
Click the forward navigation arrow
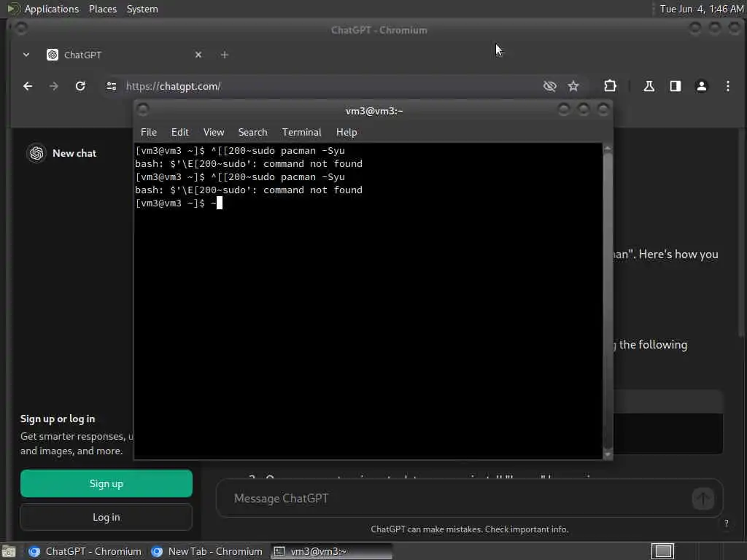(x=54, y=86)
